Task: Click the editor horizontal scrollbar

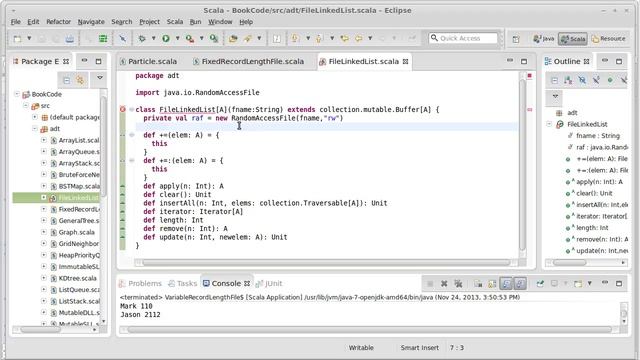Action: pyautogui.click(x=326, y=262)
